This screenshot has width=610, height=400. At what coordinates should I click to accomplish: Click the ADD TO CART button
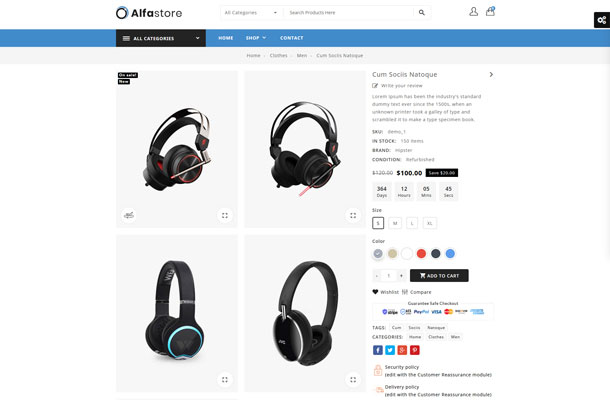coord(439,275)
